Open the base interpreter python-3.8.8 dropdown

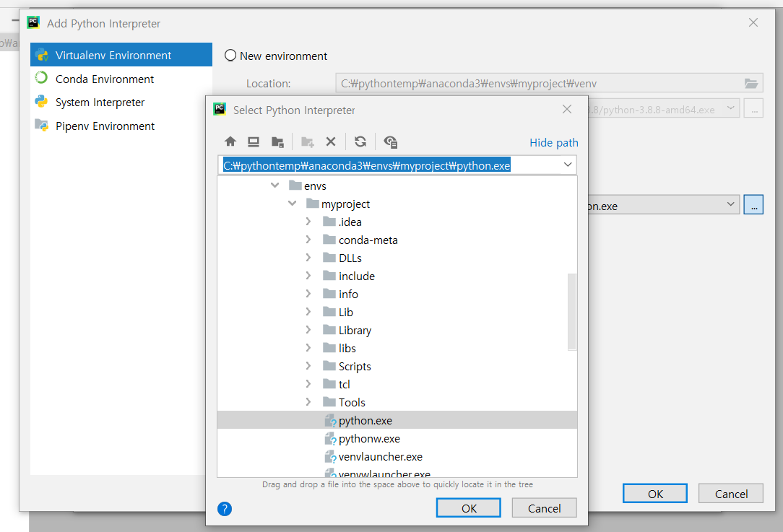[x=730, y=108]
